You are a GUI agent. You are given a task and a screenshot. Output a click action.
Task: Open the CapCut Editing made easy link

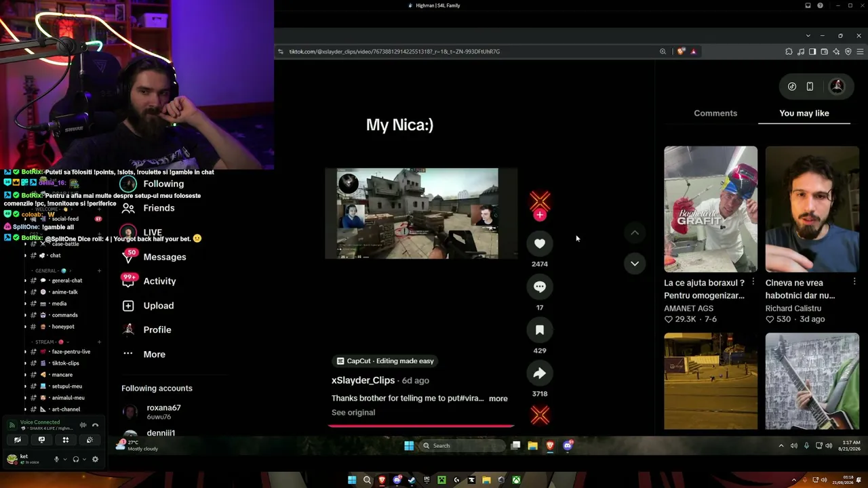pos(385,361)
